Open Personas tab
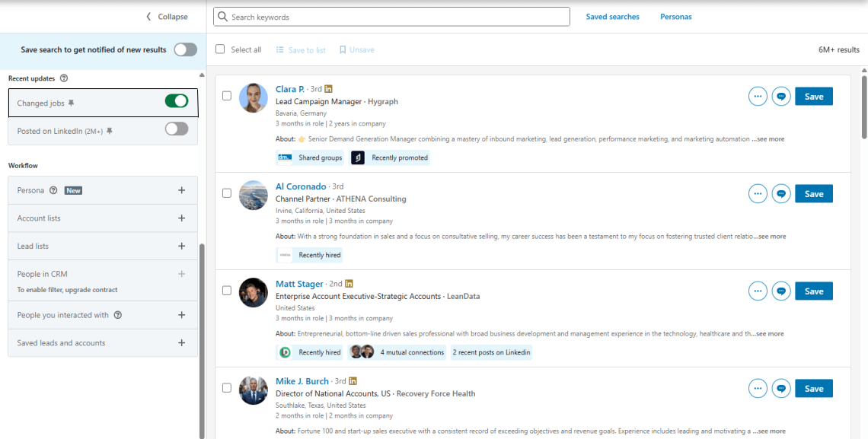 click(x=675, y=17)
